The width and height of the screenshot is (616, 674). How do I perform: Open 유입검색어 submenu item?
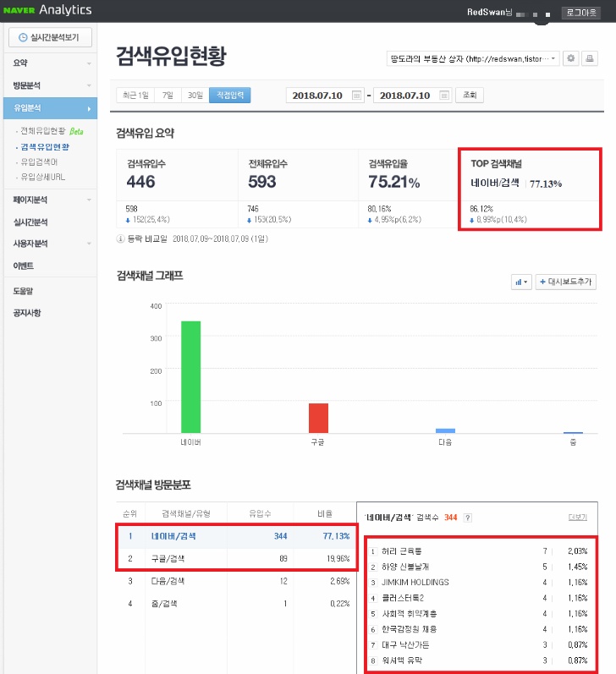coord(39,162)
